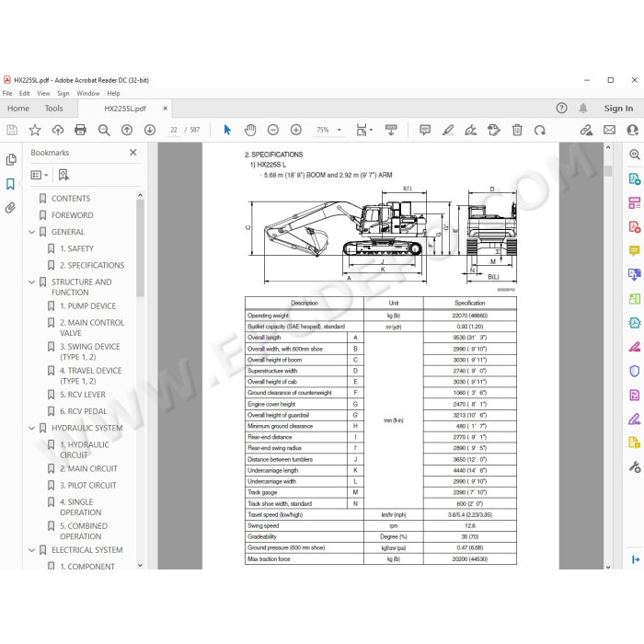
Task: Collapse the GENERAL bookmark group
Action: coord(31,232)
